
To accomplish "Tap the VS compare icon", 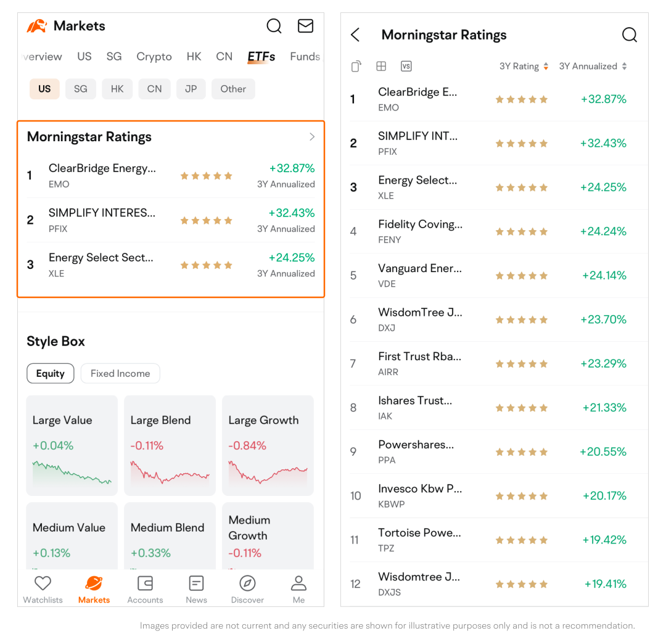I will [406, 67].
